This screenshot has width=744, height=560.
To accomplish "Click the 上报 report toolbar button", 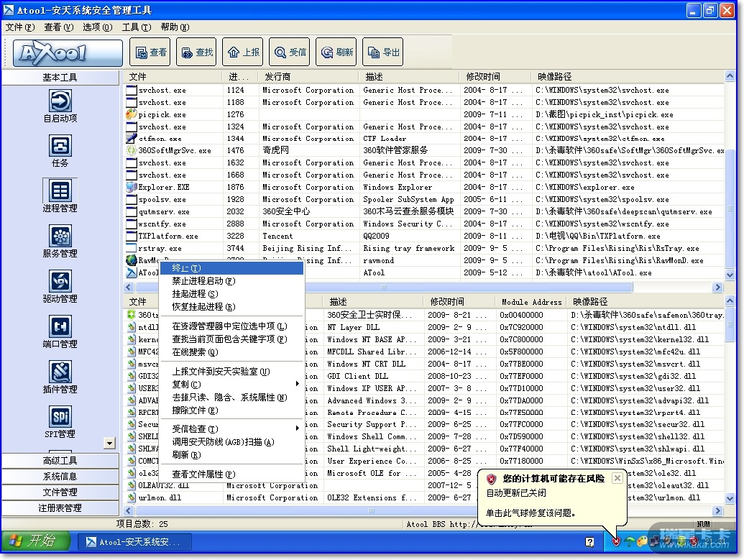I will click(243, 52).
